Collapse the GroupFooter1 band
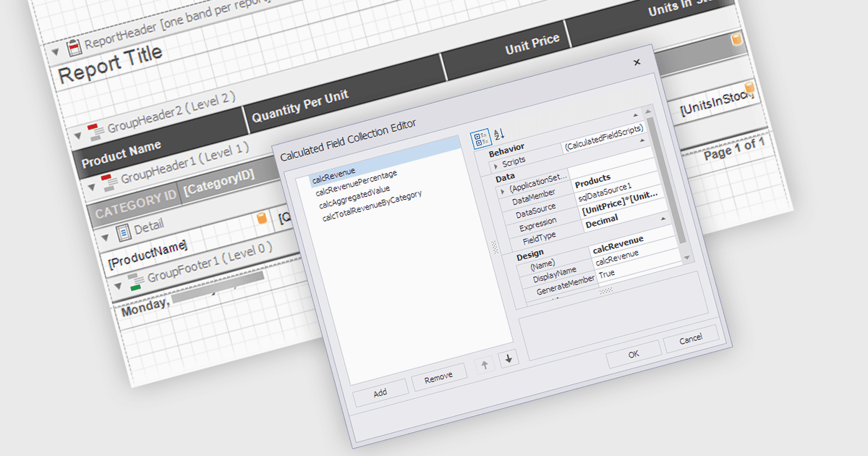This screenshot has height=456, width=868. [x=117, y=286]
